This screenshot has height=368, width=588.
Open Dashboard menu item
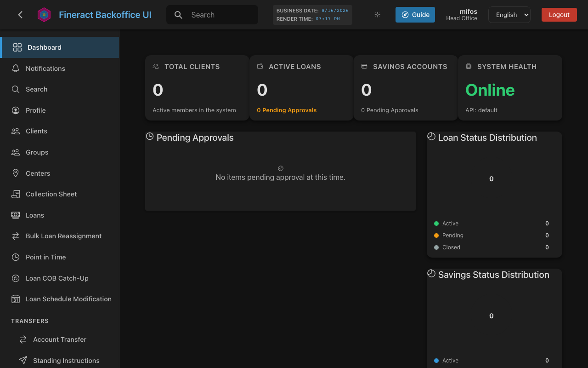click(x=60, y=47)
